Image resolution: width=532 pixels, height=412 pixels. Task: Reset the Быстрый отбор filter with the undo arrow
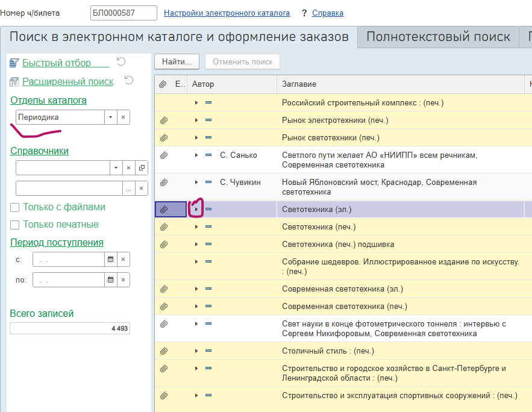point(121,61)
